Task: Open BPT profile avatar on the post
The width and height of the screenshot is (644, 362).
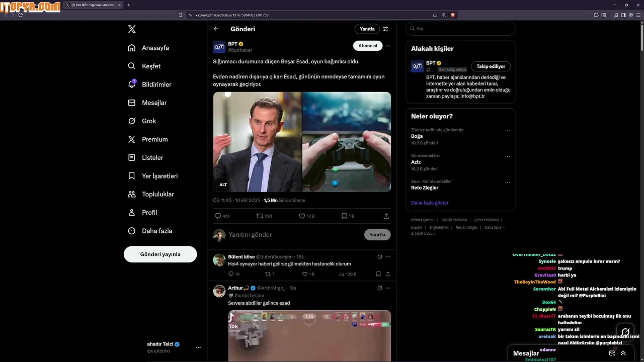Action: coord(219,47)
